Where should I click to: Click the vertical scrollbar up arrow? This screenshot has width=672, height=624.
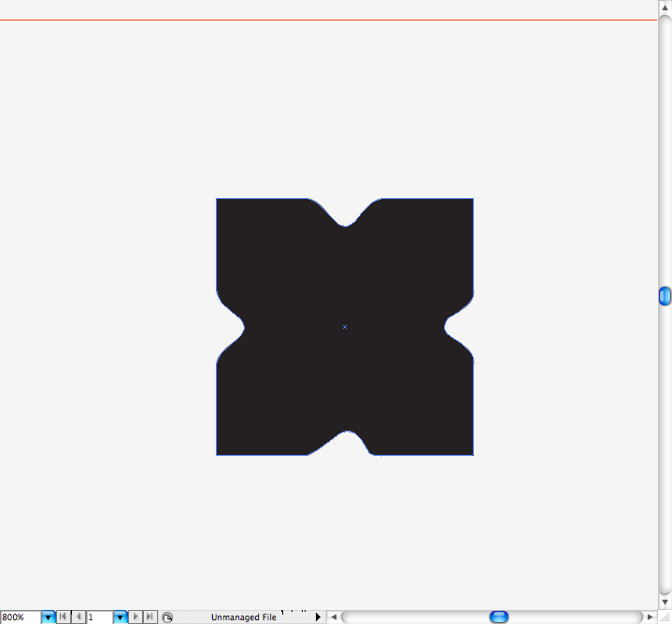tap(665, 7)
